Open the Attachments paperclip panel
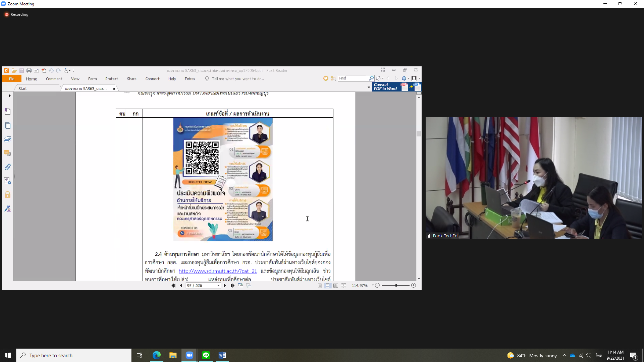This screenshot has height=362, width=644. [x=8, y=167]
